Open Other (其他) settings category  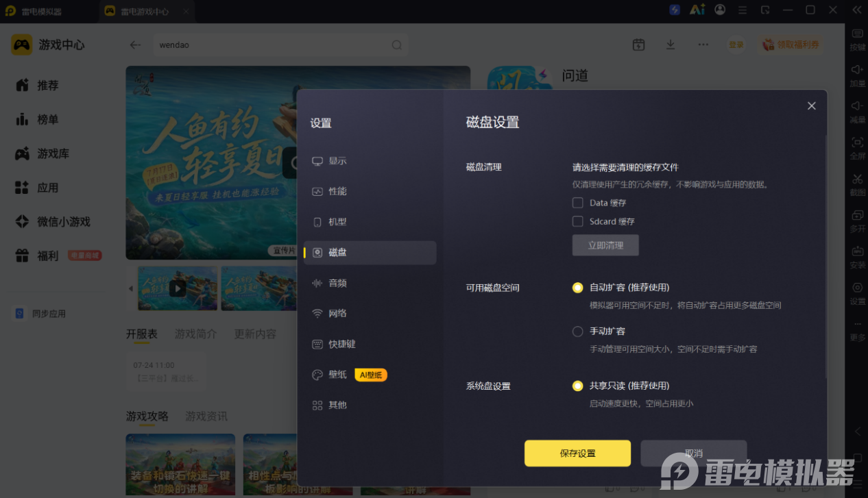(x=370, y=405)
